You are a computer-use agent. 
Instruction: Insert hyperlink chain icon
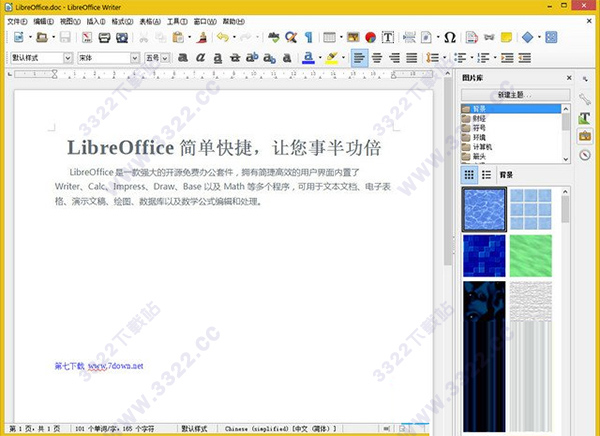pos(489,37)
